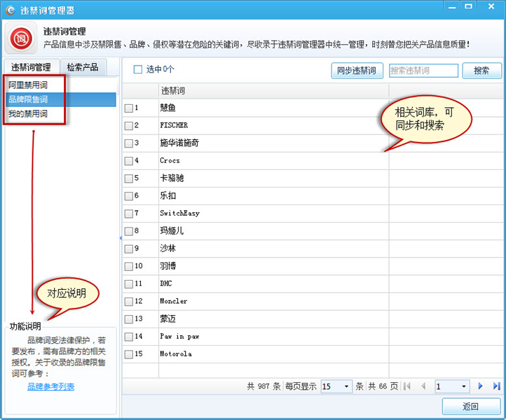Enable checkbox for row 8 玛姬儿
Image resolution: width=506 pixels, height=420 pixels.
pyautogui.click(x=129, y=231)
